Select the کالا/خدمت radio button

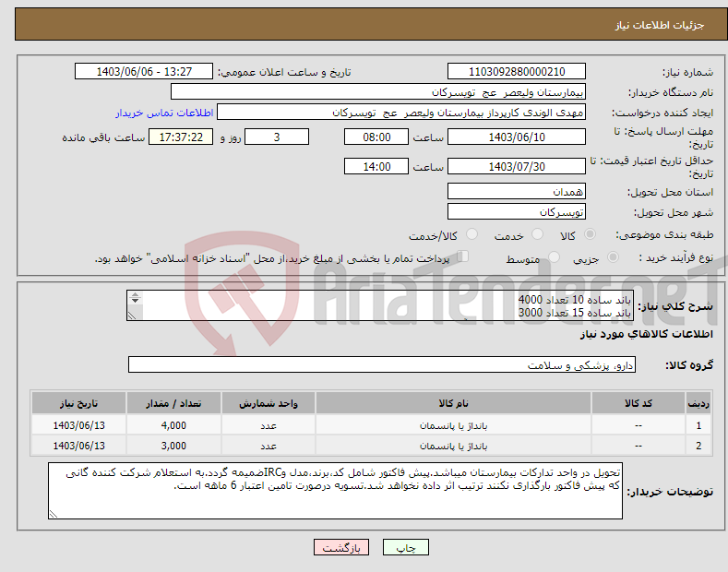click(471, 234)
